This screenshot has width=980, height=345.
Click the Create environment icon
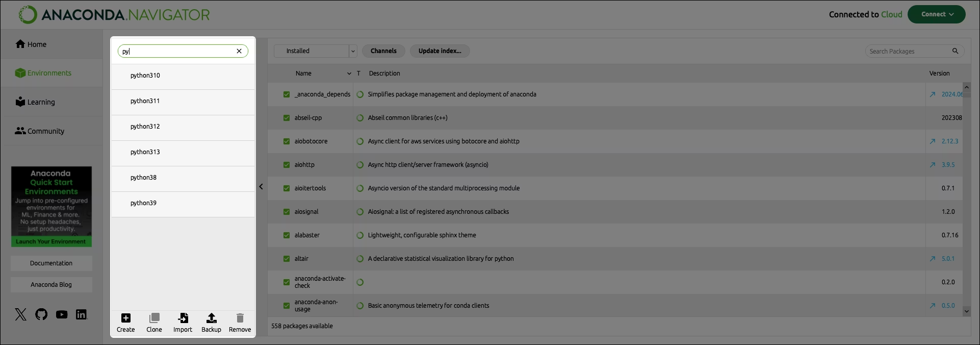126,318
